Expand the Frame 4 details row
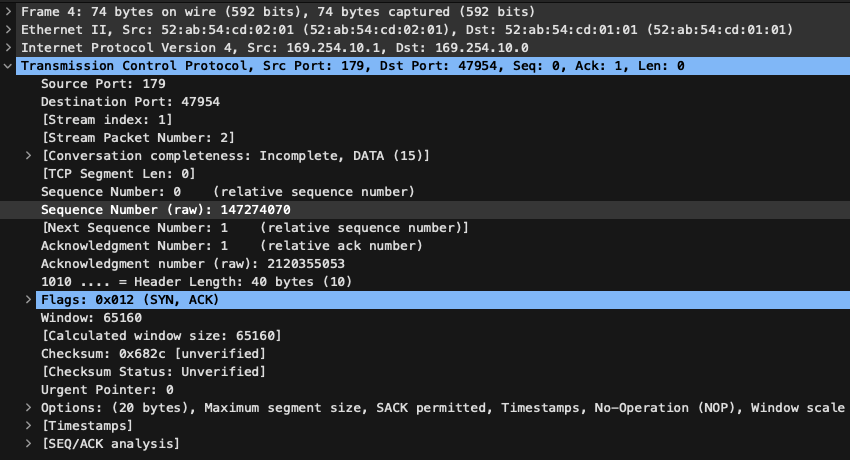The image size is (850, 460). pos(8,11)
